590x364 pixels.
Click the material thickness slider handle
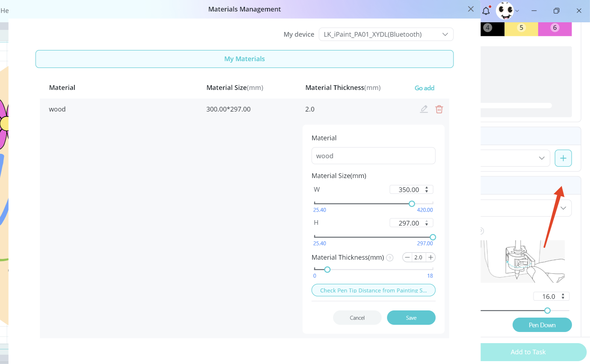[327, 269]
